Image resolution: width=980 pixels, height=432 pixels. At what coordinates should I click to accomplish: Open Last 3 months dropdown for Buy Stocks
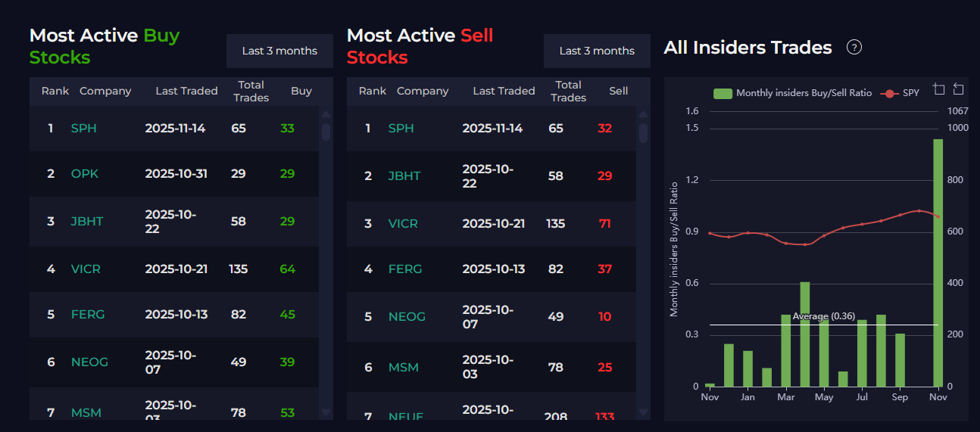pyautogui.click(x=279, y=51)
